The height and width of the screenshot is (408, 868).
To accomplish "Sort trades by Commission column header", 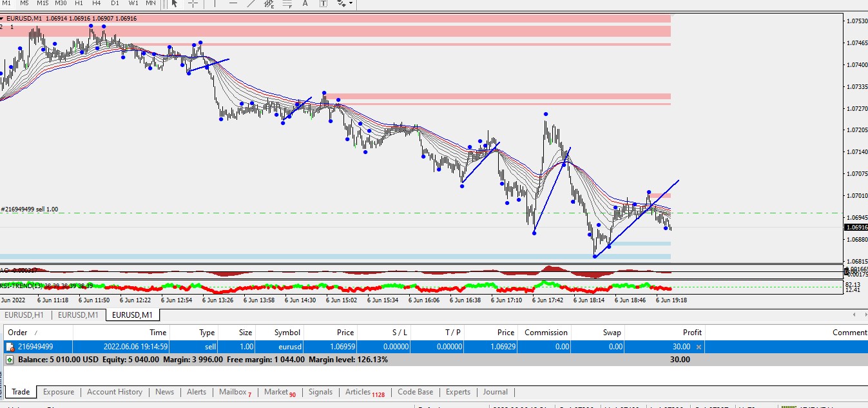I will (x=545, y=333).
